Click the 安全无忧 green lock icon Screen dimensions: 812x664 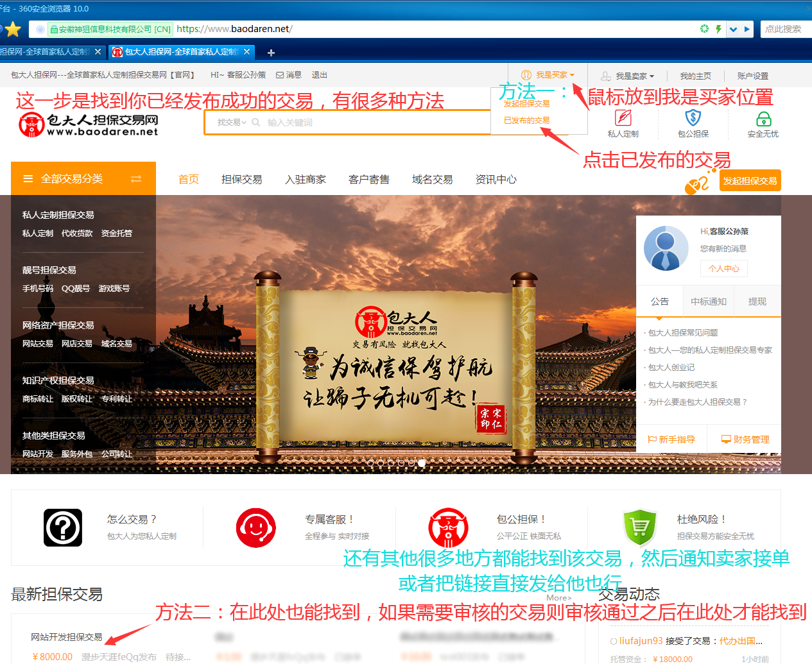[x=763, y=119]
